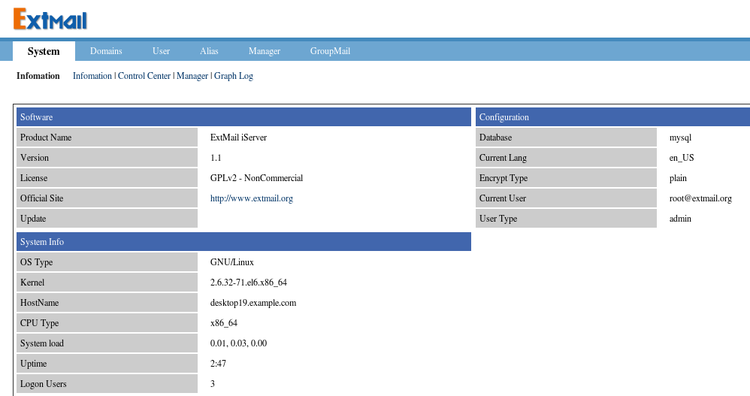Select the en_US language value
This screenshot has height=396, width=750.
pos(682,158)
